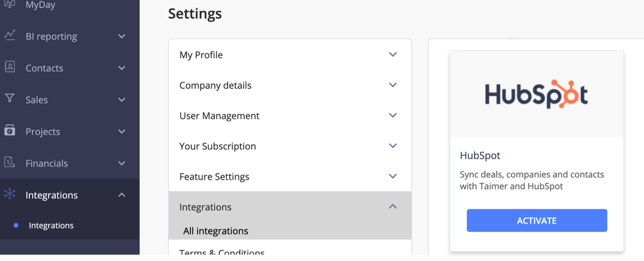Expand the Company details chevron
644x261 pixels.
(x=393, y=85)
